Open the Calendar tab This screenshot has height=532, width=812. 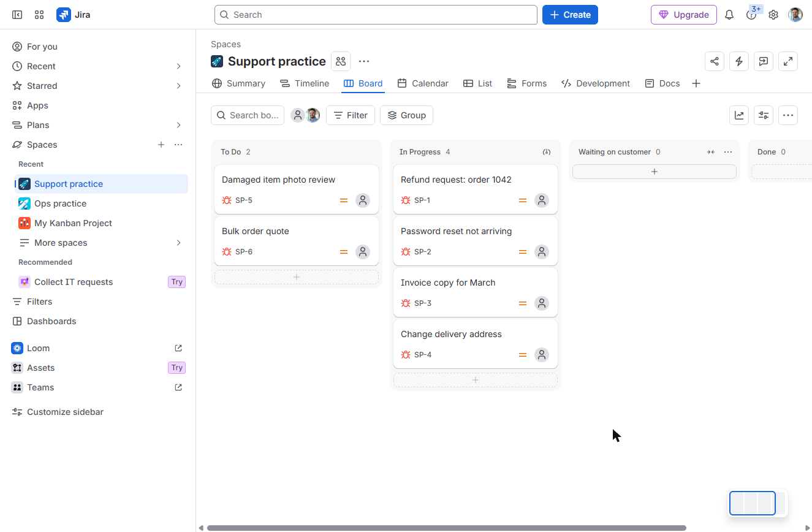pyautogui.click(x=423, y=83)
